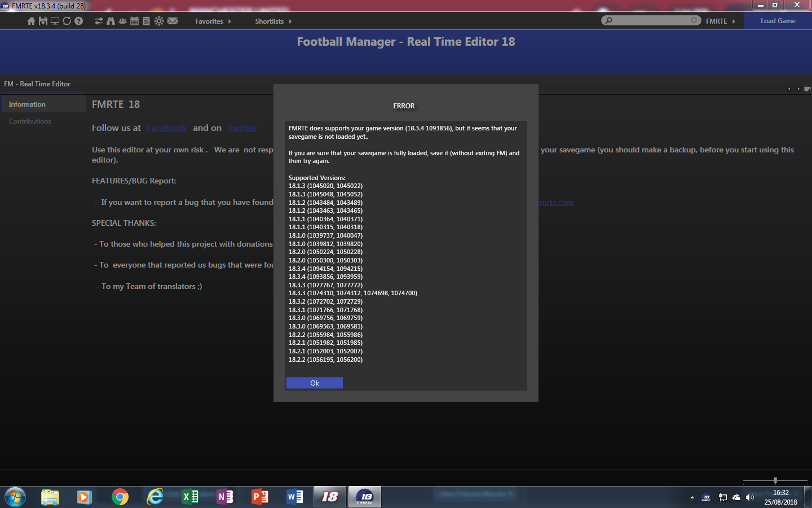Open File Explorer from taskbar

[x=50, y=497]
